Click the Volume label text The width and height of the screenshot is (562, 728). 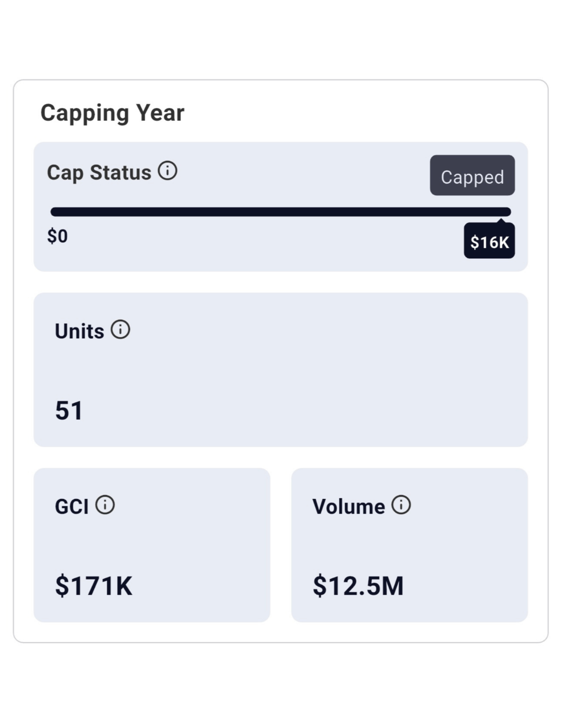349,507
